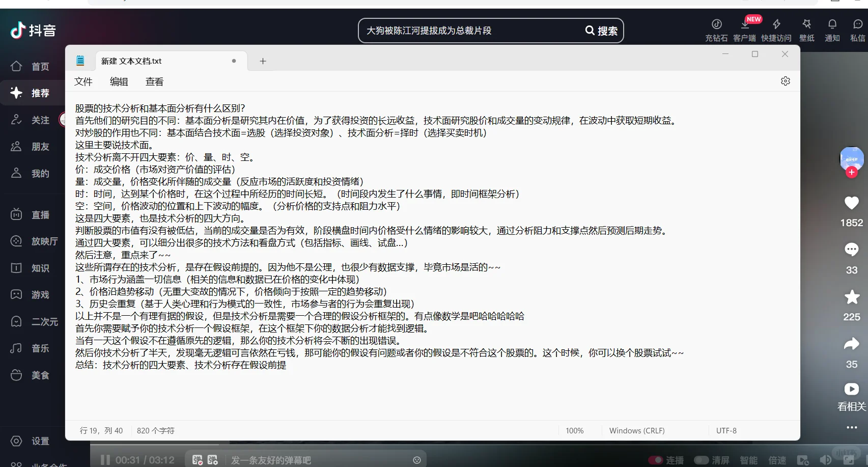Open 朋友 in the Douyin sidebar
Viewport: 868px width, 467px height.
pos(31,147)
